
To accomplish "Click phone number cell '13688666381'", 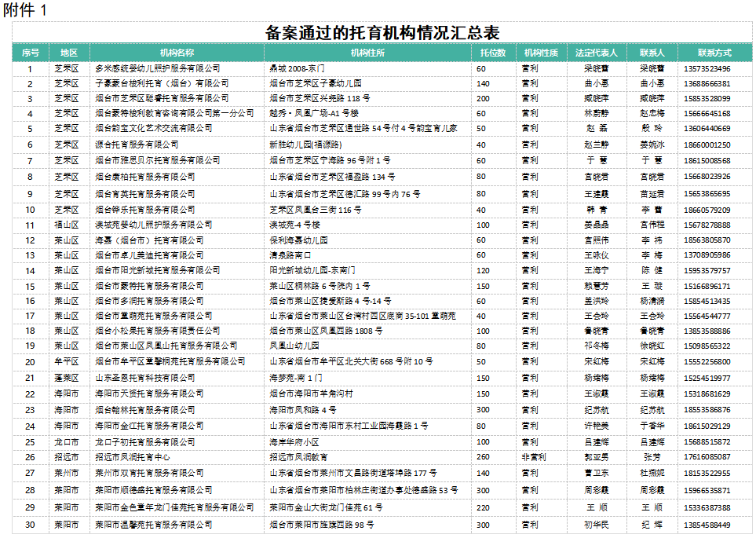I will (x=707, y=83).
